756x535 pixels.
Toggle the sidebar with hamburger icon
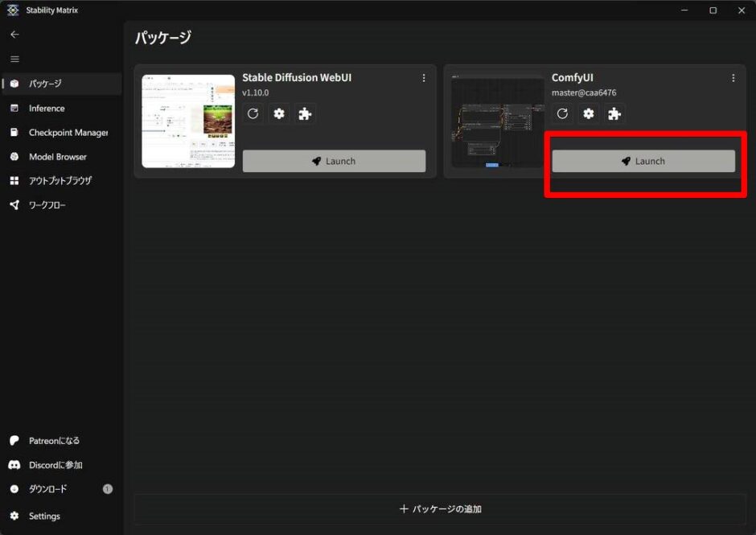tap(14, 58)
